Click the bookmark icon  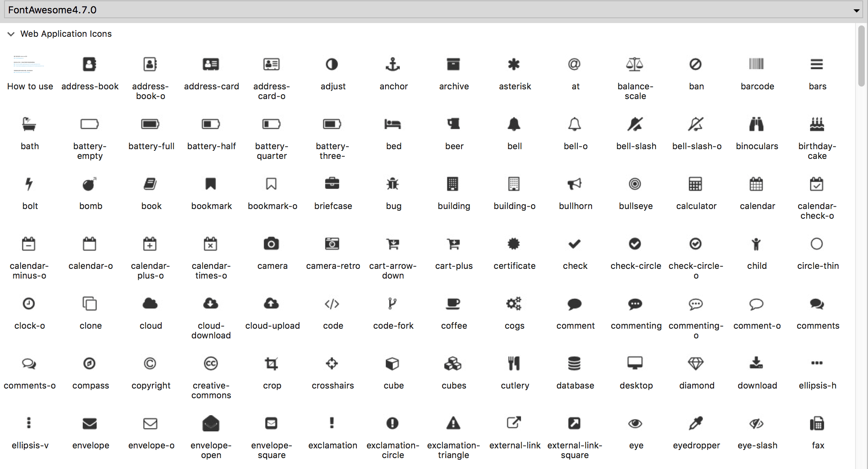211,184
